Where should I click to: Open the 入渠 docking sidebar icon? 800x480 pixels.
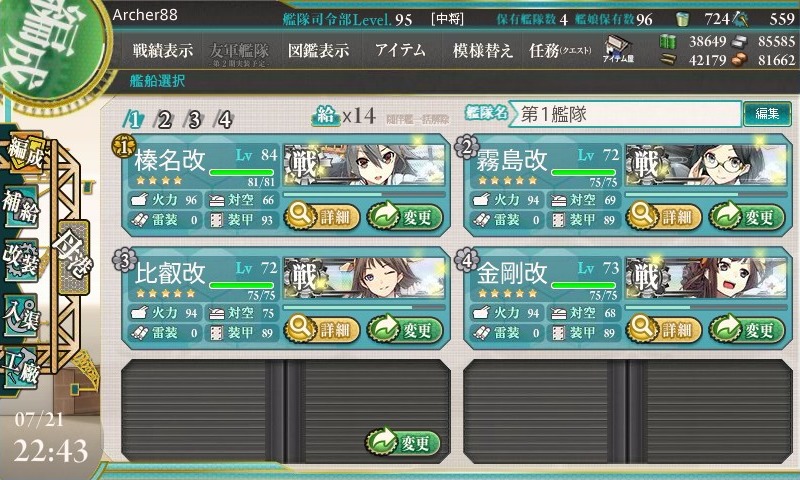[20, 315]
